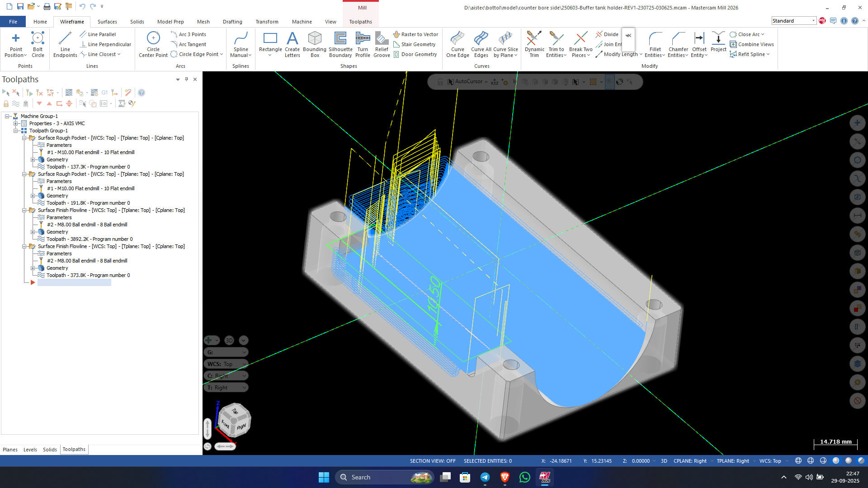This screenshot has height=488, width=868.
Task: Select the Point Position tool
Action: coord(16,44)
